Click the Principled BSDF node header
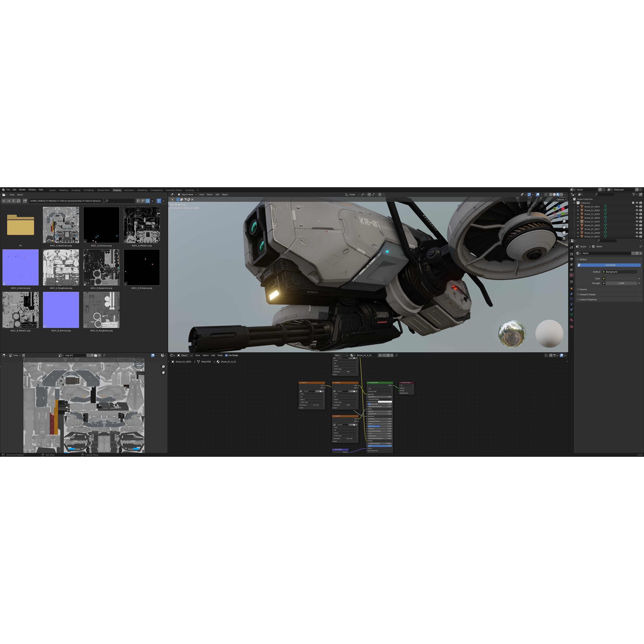 380,382
